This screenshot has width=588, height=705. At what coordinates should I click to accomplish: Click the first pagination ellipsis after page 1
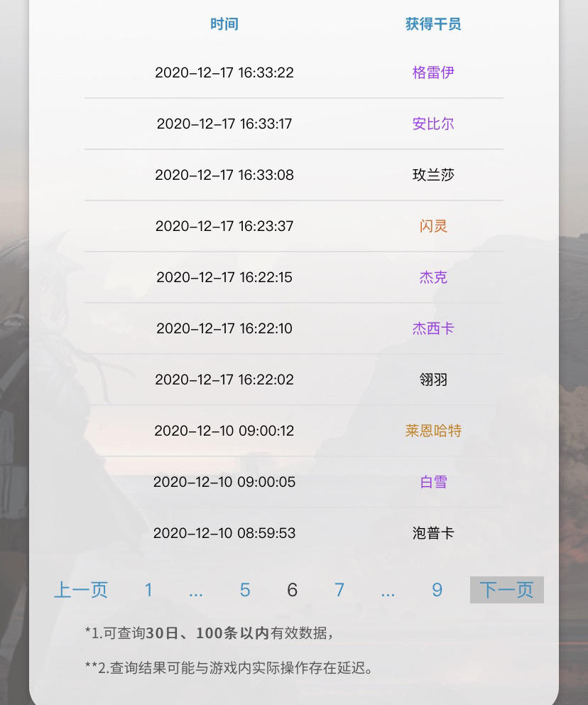(196, 590)
